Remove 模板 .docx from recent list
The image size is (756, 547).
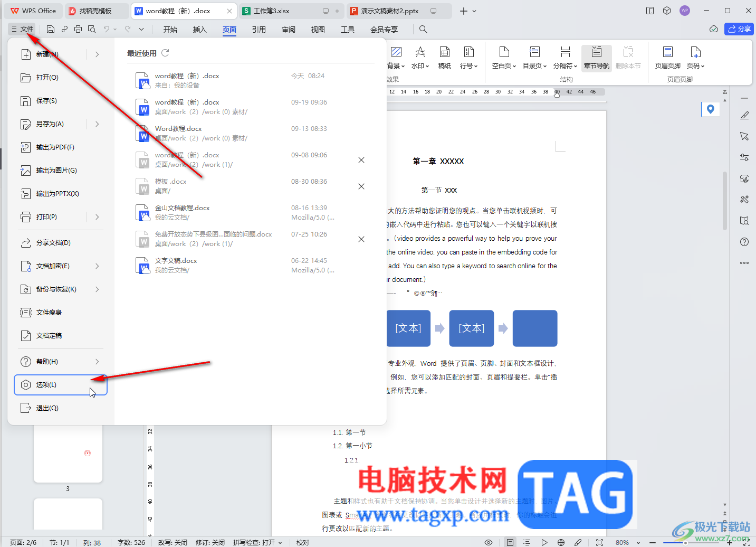[361, 186]
